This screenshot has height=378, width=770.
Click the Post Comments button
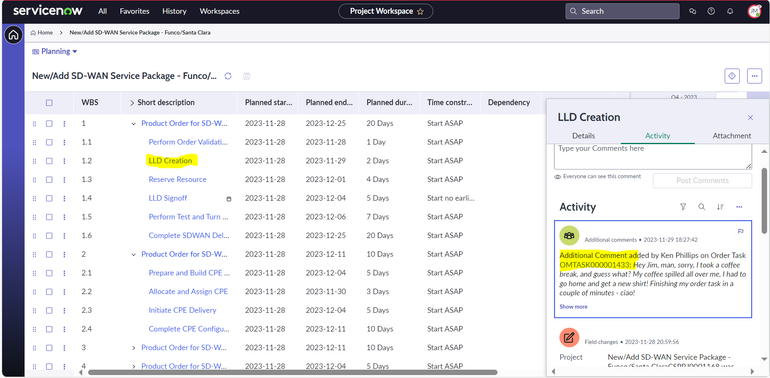(702, 180)
